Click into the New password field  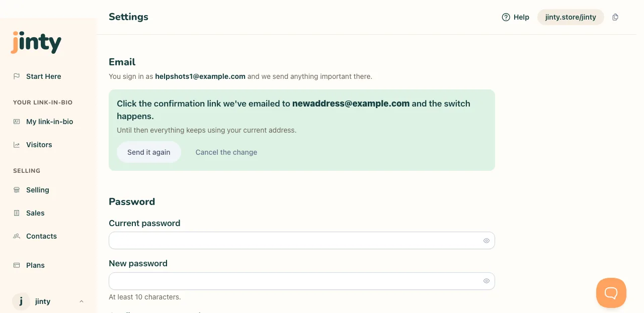click(302, 281)
